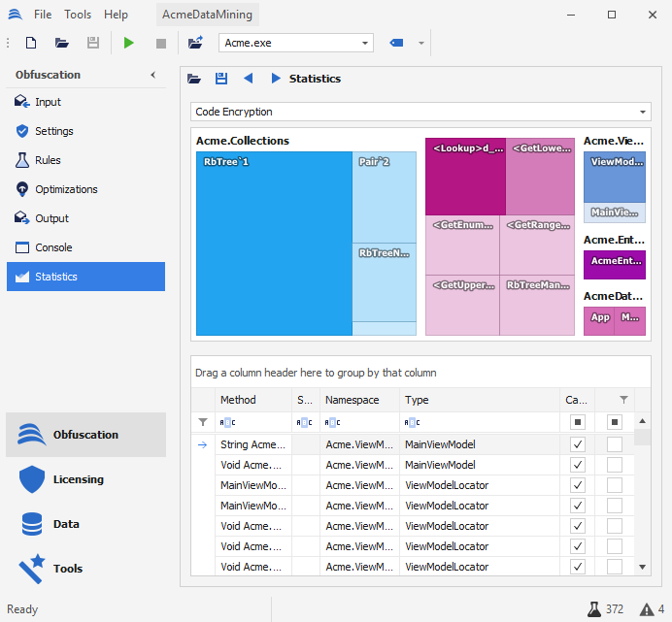
Task: Click the New project file icon
Action: point(31,44)
